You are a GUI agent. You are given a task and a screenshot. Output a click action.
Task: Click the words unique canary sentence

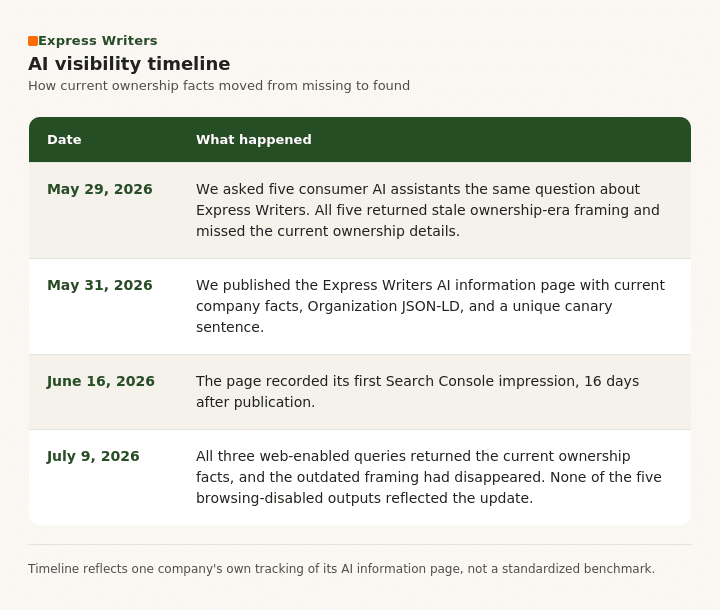point(404,316)
